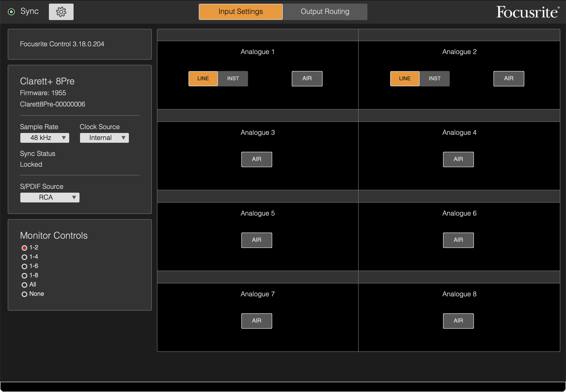Image resolution: width=566 pixels, height=392 pixels.
Task: Toggle AIR on Analogue 4
Action: (x=458, y=159)
